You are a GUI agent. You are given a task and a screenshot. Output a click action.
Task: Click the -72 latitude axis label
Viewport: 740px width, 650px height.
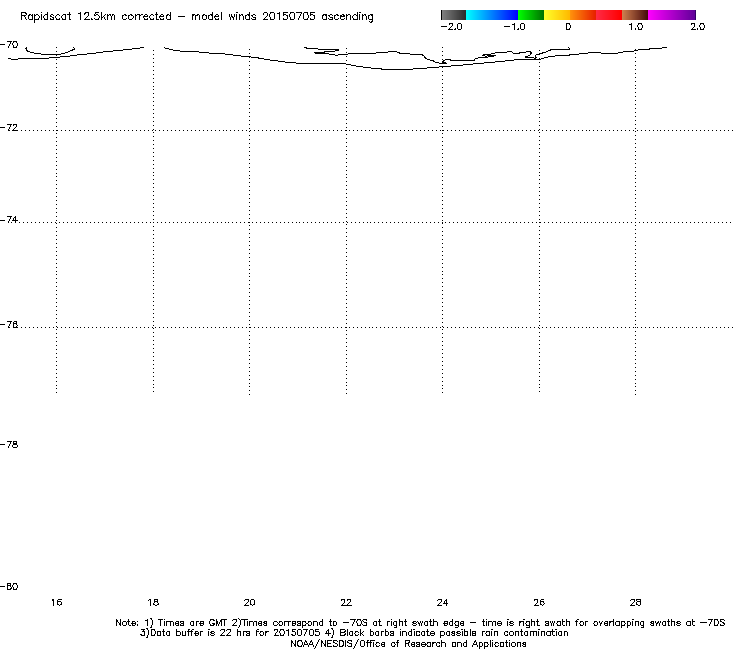[9, 128]
